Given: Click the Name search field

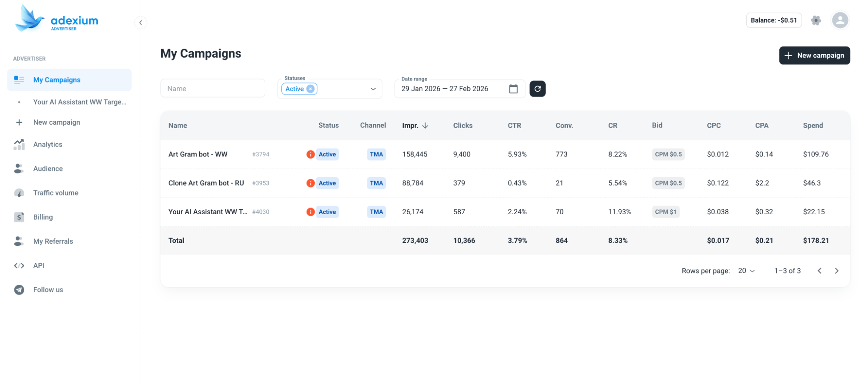Looking at the screenshot, I should coord(212,89).
